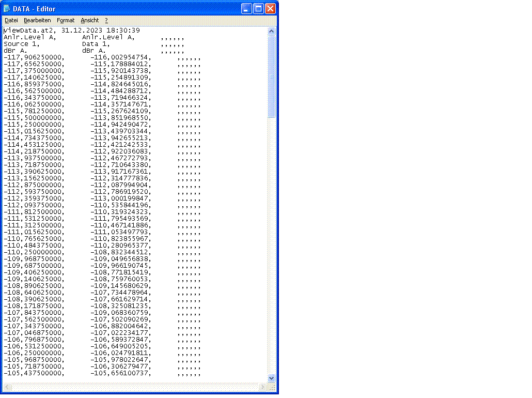Image resolution: width=532 pixels, height=398 pixels.
Task: Click the value -111,531250000
Action: tap(34, 219)
